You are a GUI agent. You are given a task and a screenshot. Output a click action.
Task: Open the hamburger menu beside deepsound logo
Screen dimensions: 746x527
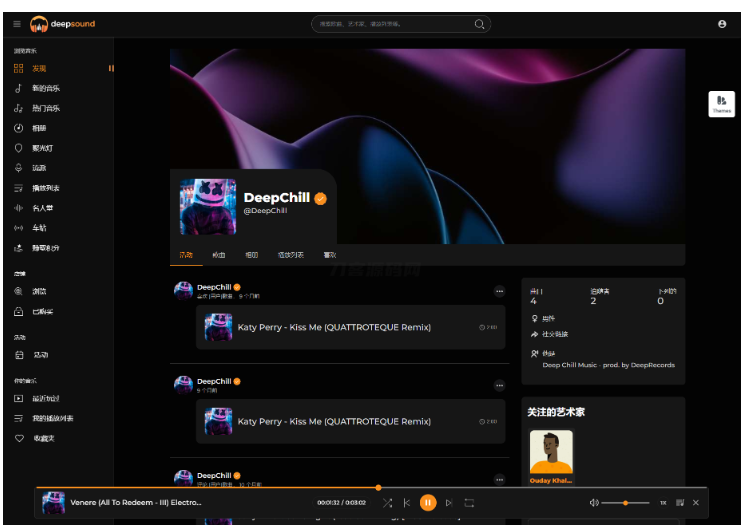16,23
